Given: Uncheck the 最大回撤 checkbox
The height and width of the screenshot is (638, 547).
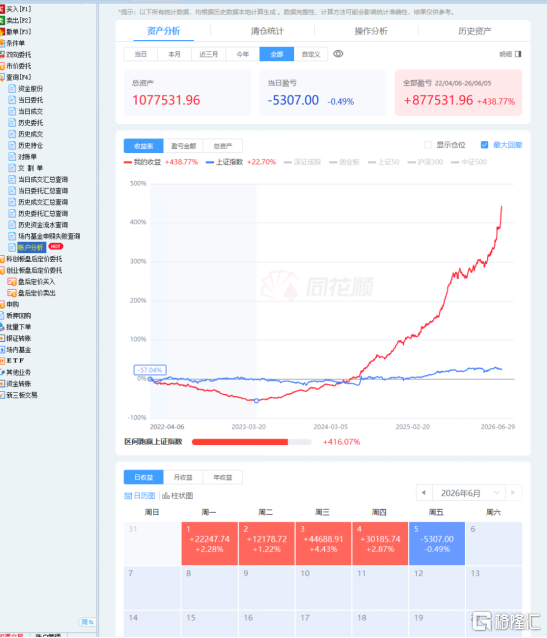Looking at the screenshot, I should [x=484, y=145].
